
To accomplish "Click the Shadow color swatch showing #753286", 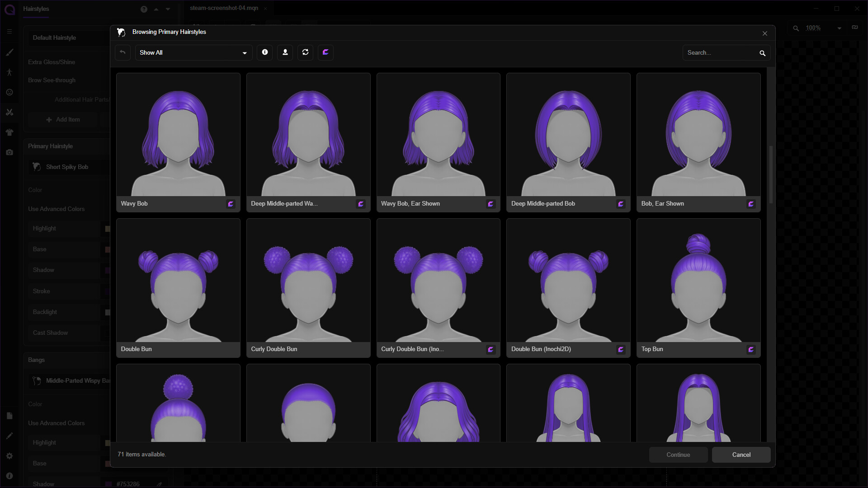I will pos(108,483).
